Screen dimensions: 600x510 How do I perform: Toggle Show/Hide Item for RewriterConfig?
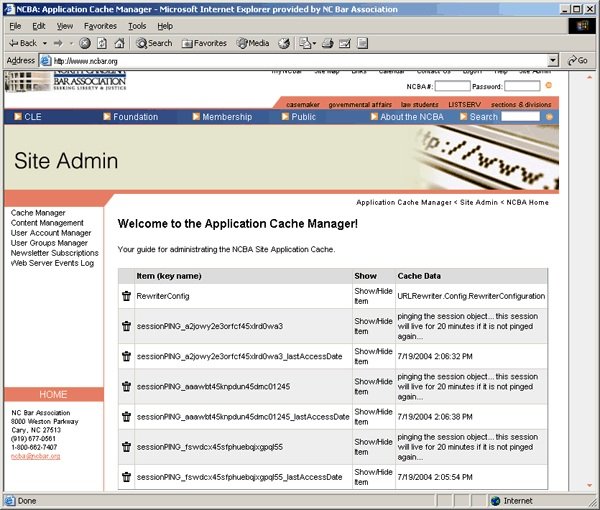pos(373,296)
